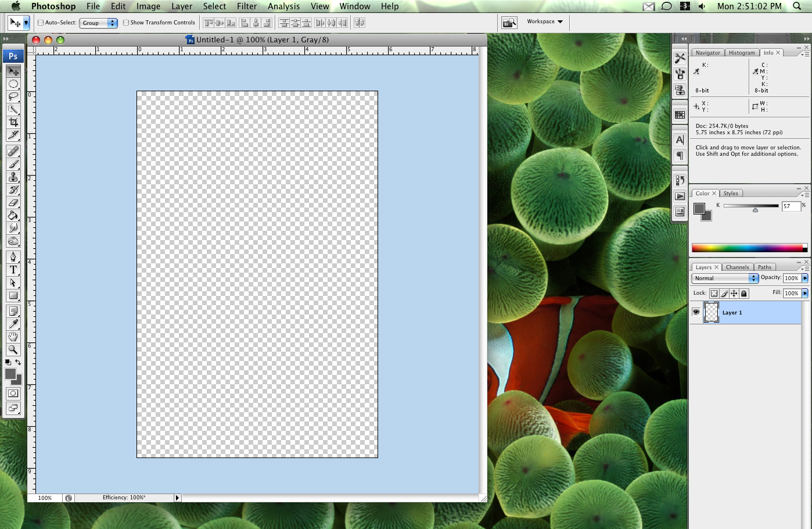This screenshot has height=529, width=812.
Task: Click the Histogram panel tab button
Action: 742,52
